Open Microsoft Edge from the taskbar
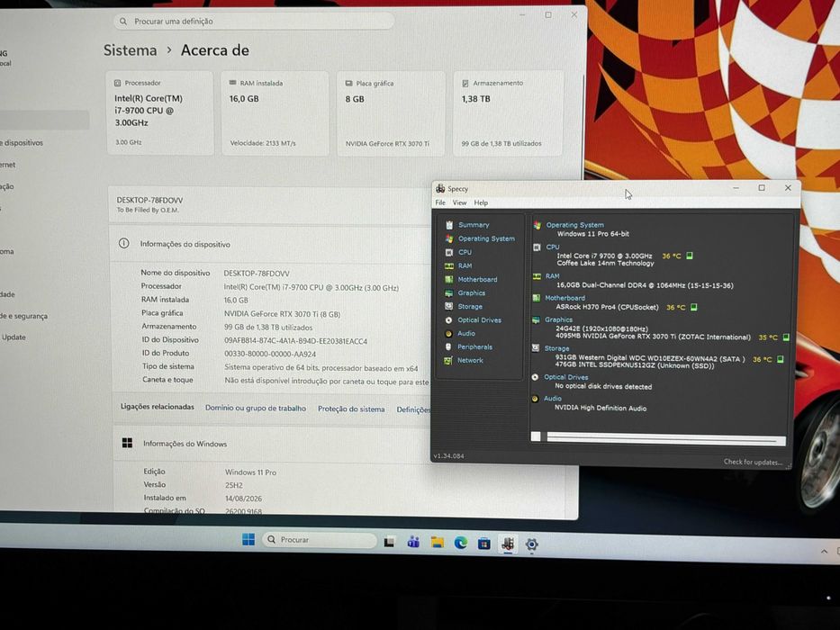 coord(461,544)
